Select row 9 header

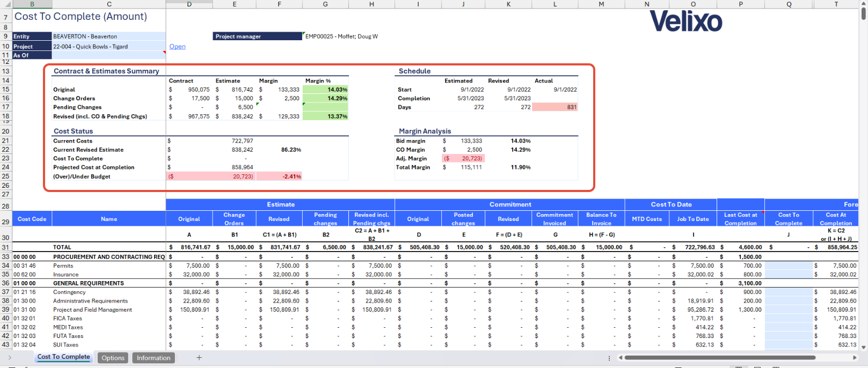coord(5,36)
